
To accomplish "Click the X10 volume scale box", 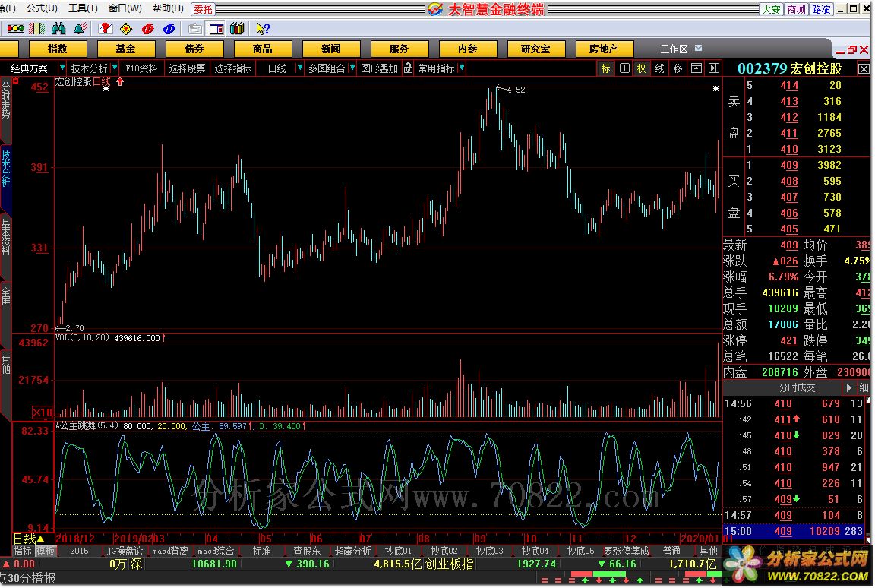I will tap(42, 413).
